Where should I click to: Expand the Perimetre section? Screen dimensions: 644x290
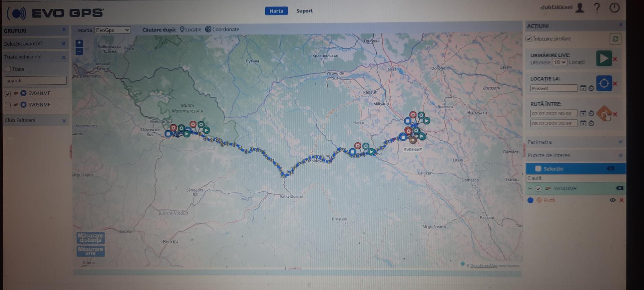click(x=620, y=142)
